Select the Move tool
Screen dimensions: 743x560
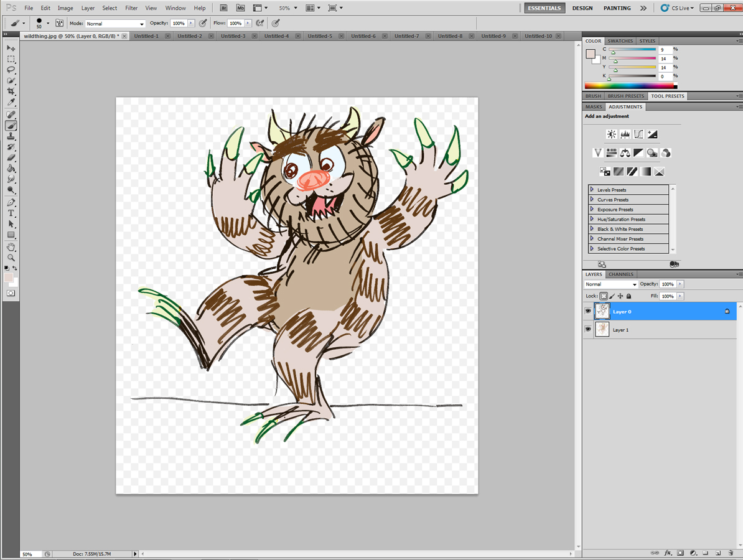[x=11, y=49]
